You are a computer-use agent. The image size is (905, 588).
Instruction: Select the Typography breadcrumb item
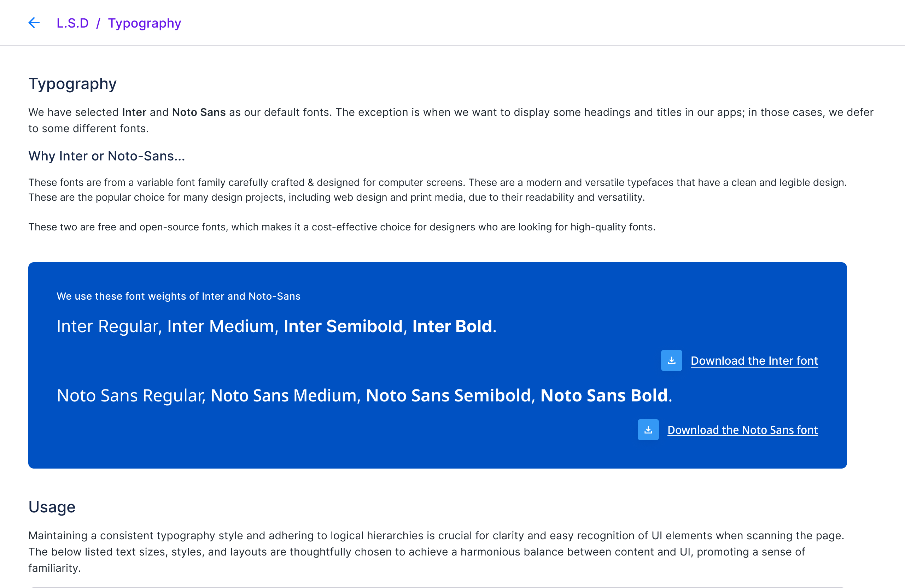(145, 24)
